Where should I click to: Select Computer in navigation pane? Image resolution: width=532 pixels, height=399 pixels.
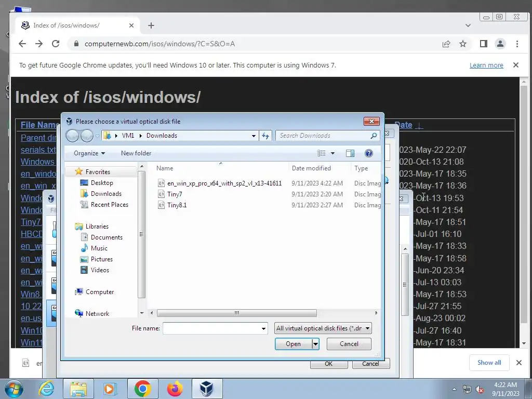(x=95, y=292)
